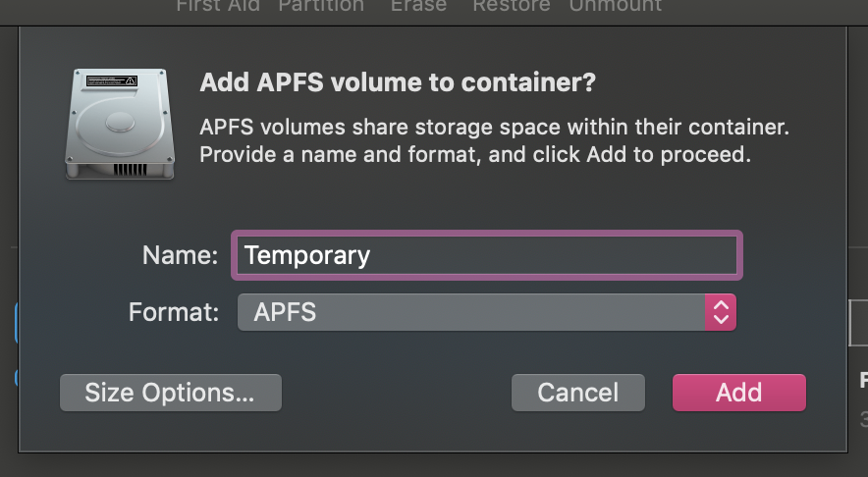Select the Restore toolbar item
The image size is (868, 477).
511,6
